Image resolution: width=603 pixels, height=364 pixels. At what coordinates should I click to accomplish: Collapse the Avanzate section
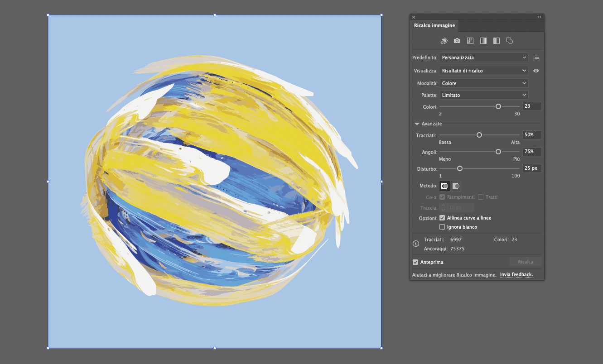click(x=417, y=123)
